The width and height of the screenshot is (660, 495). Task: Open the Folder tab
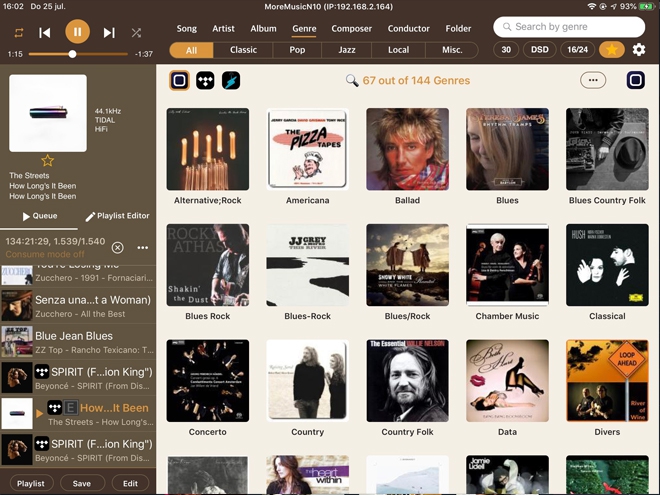coord(458,29)
